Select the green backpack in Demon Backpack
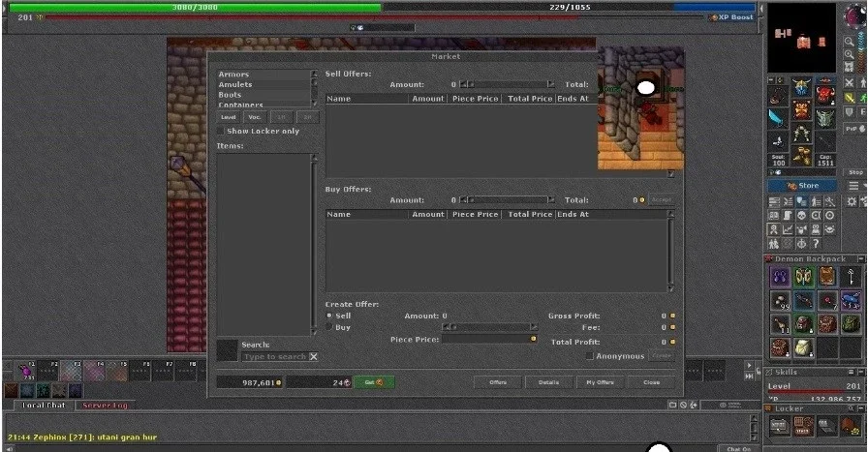Image resolution: width=868 pixels, height=452 pixels. (x=851, y=324)
